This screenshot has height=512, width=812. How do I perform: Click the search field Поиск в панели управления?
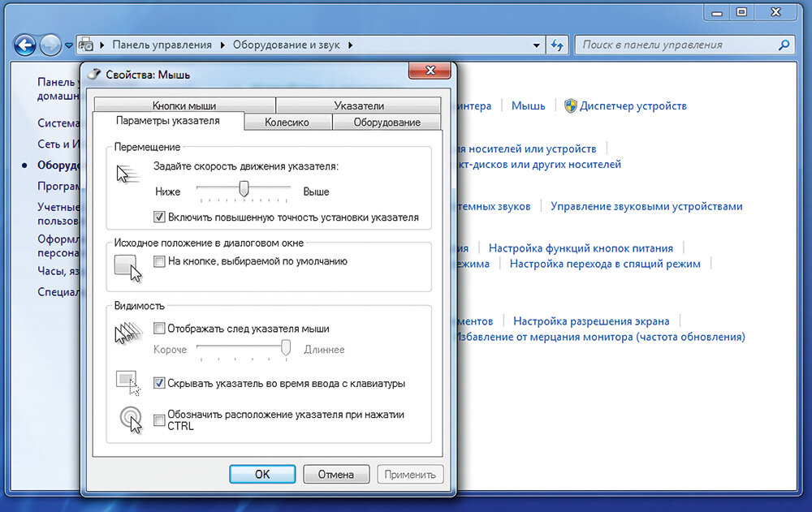click(x=685, y=45)
